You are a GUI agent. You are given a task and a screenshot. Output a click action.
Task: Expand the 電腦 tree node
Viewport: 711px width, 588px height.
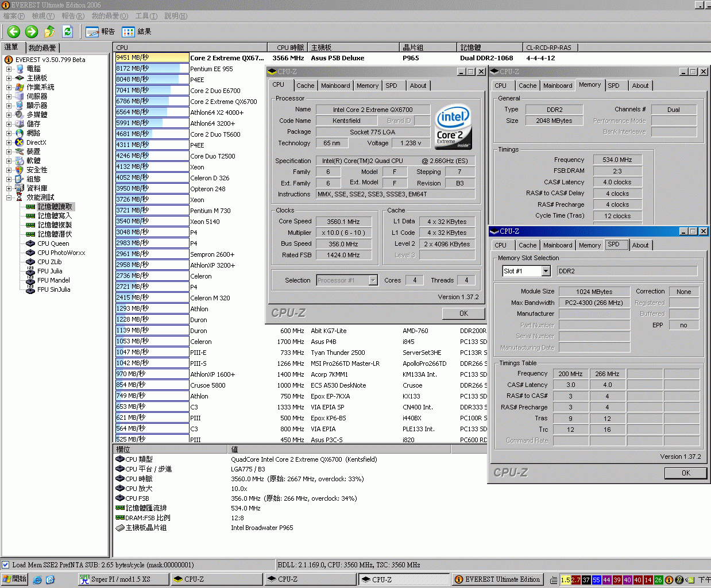point(9,69)
